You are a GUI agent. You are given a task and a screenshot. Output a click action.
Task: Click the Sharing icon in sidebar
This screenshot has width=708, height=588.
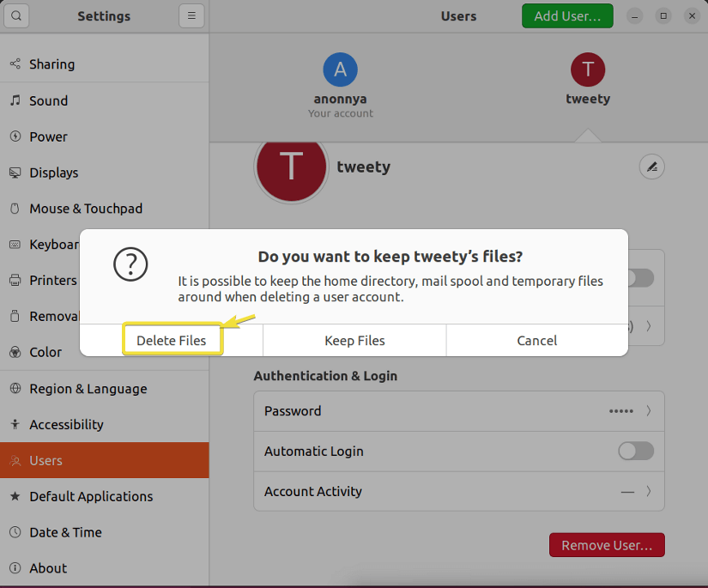pyautogui.click(x=15, y=64)
